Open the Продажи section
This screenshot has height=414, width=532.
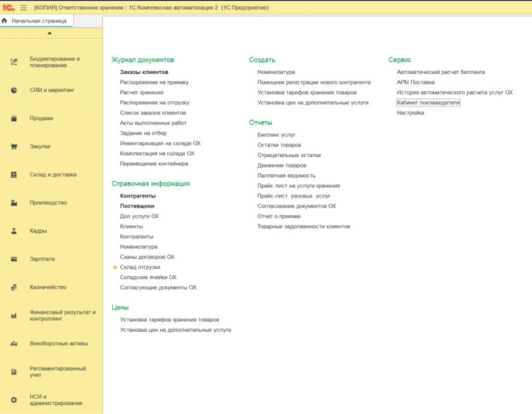click(x=42, y=119)
